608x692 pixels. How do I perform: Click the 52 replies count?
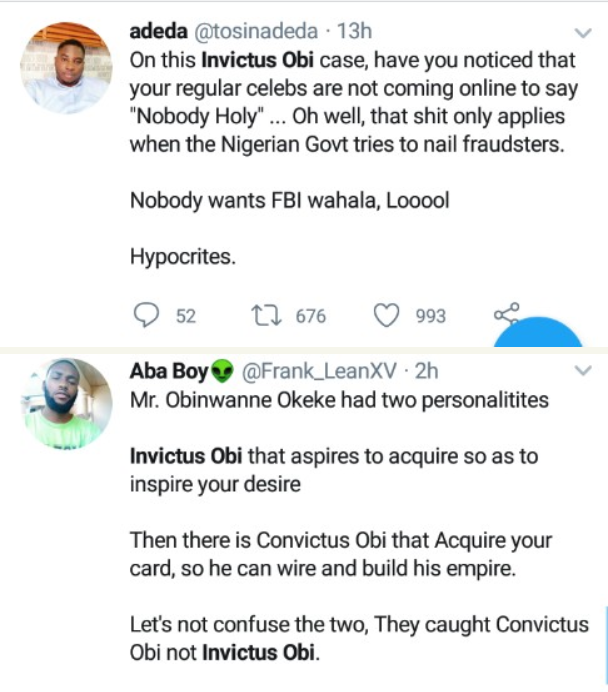coord(185,316)
